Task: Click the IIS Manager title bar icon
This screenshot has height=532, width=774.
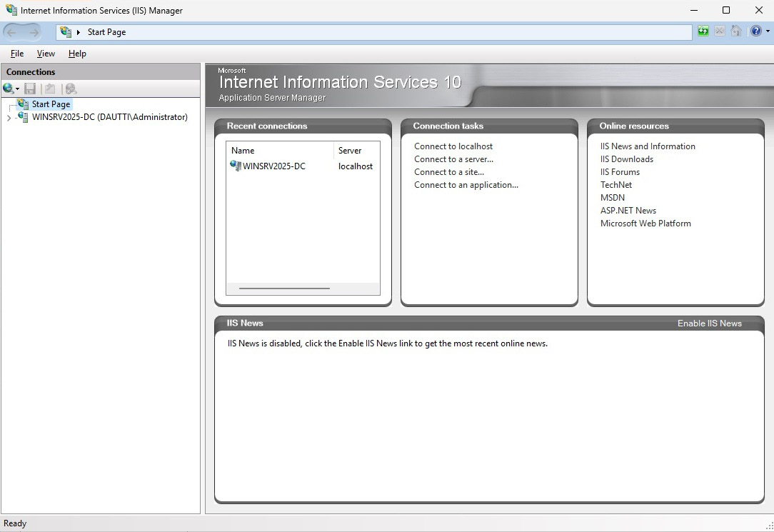Action: click(x=11, y=10)
